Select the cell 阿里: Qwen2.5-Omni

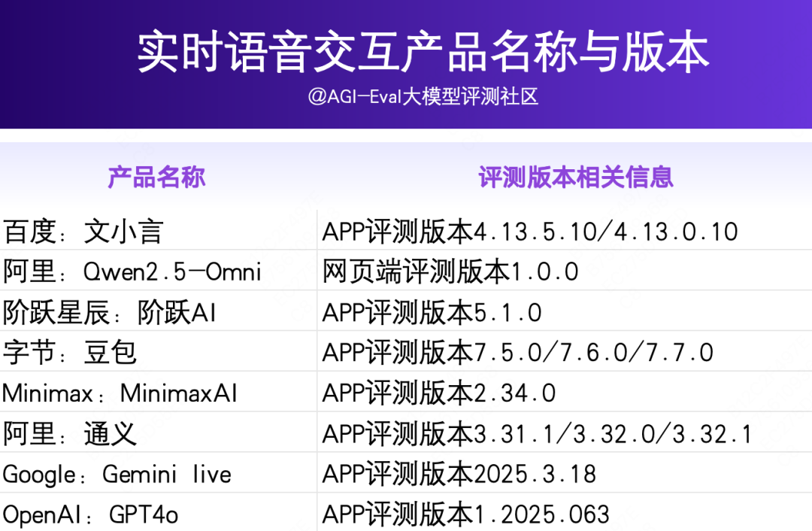pyautogui.click(x=158, y=271)
